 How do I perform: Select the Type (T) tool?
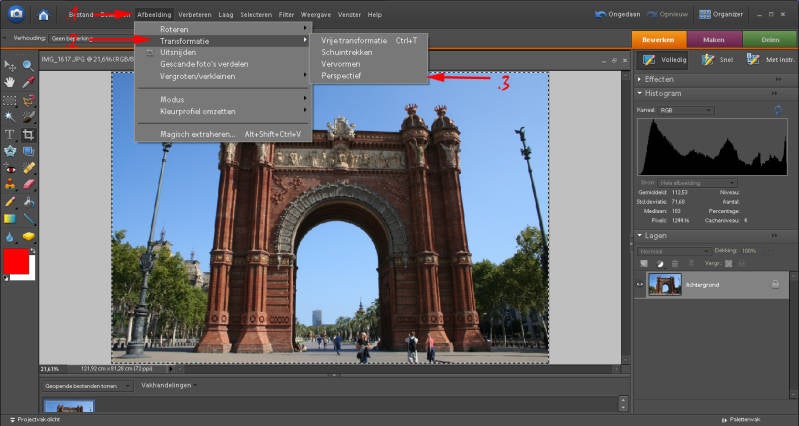point(10,134)
